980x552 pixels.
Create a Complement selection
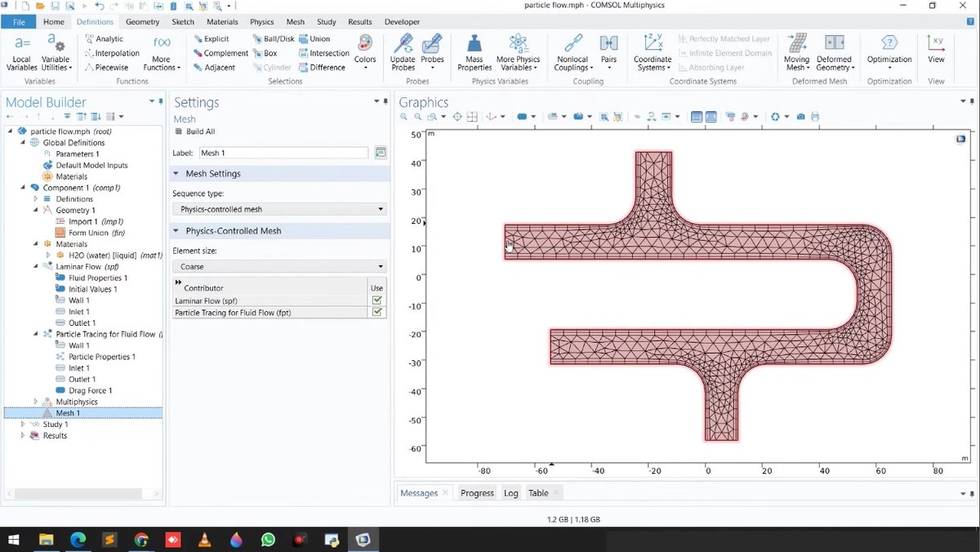pos(220,53)
